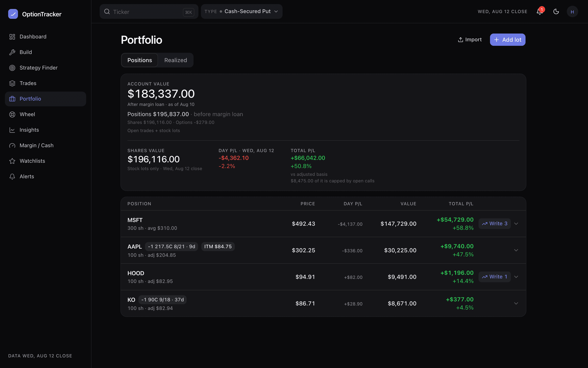
Task: Click HOOD total P/L +$1,196.00
Action: [457, 273]
